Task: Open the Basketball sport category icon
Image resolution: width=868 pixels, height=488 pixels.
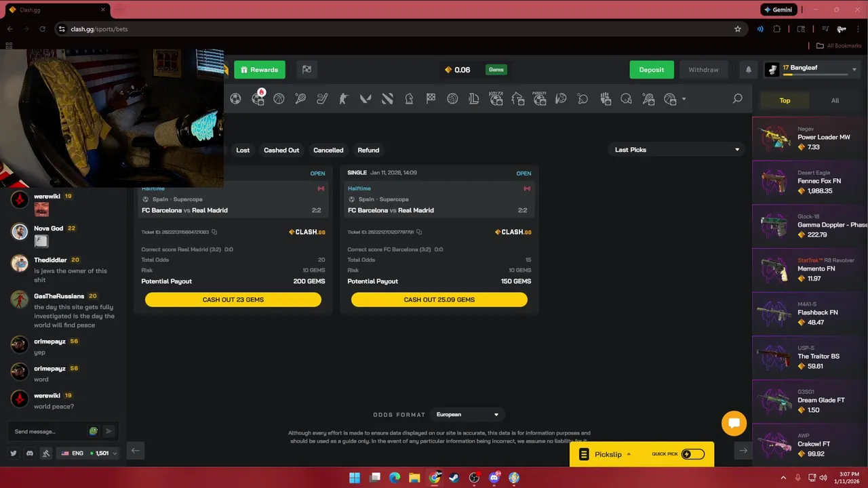Action: 279,99
